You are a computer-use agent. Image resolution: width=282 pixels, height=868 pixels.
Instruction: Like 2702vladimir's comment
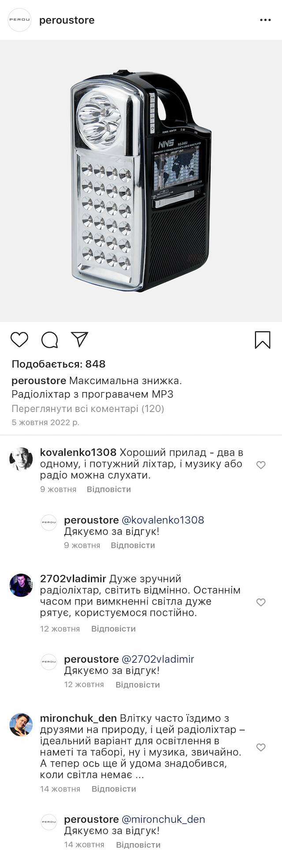(x=261, y=602)
